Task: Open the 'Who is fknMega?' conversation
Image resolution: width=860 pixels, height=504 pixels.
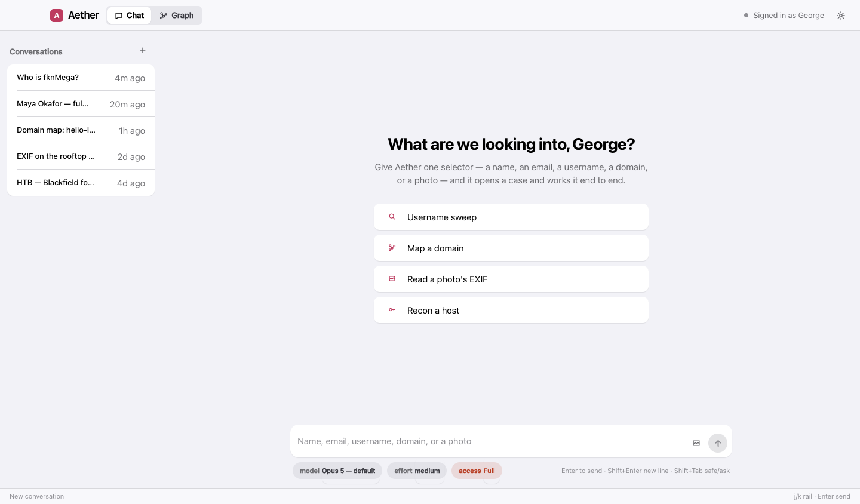Action: click(81, 78)
